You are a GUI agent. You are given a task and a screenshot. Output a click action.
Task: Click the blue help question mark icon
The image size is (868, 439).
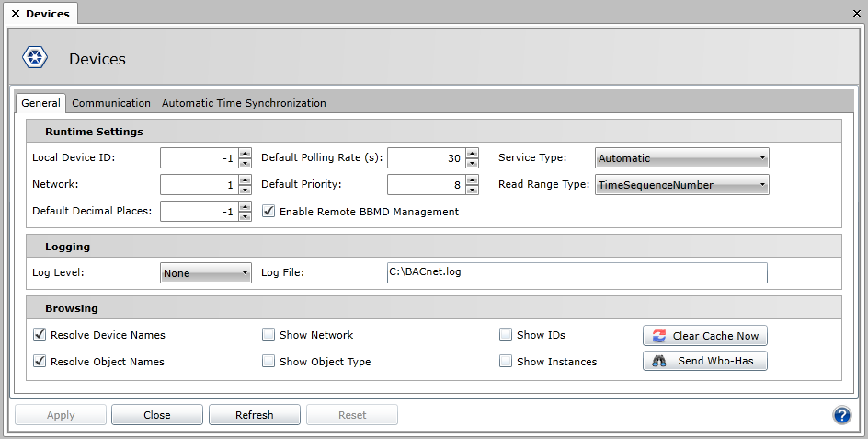pos(841,415)
